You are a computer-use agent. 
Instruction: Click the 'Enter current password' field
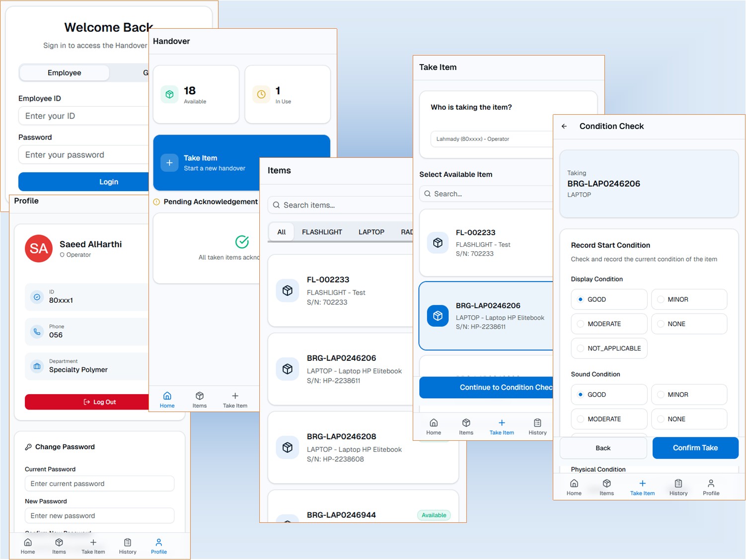99,484
